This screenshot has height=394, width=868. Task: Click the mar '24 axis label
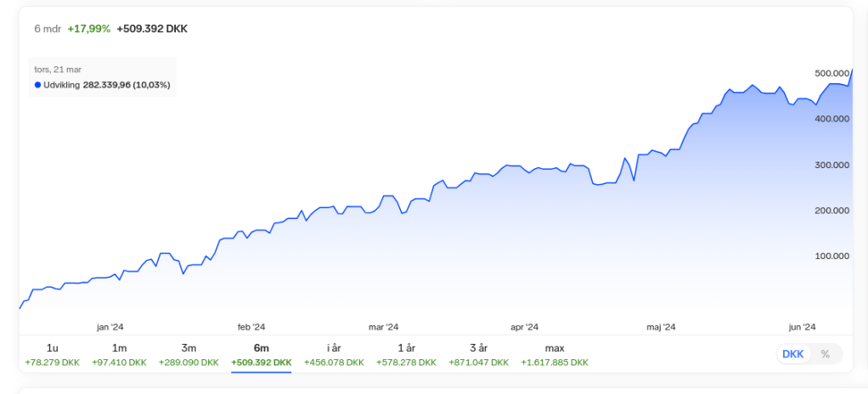(383, 327)
